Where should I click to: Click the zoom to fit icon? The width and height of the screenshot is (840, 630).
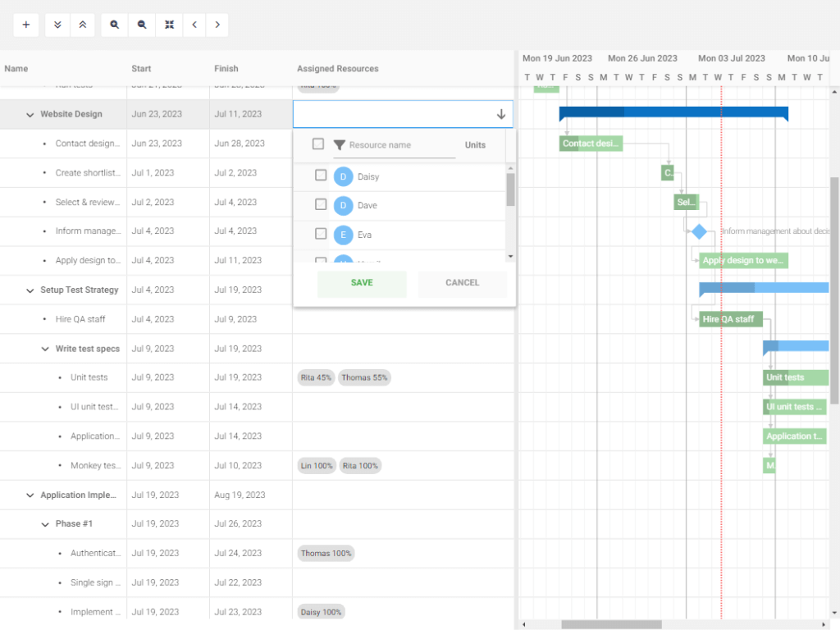[169, 25]
